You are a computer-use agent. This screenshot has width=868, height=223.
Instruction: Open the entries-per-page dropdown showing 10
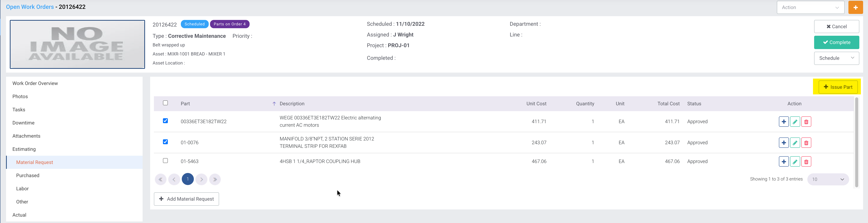tap(828, 179)
